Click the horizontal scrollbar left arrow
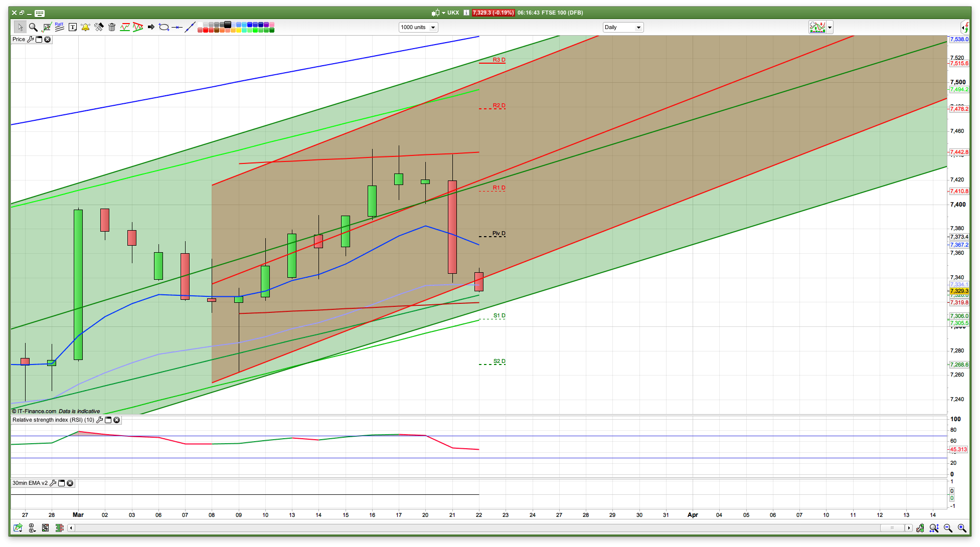 pos(71,528)
